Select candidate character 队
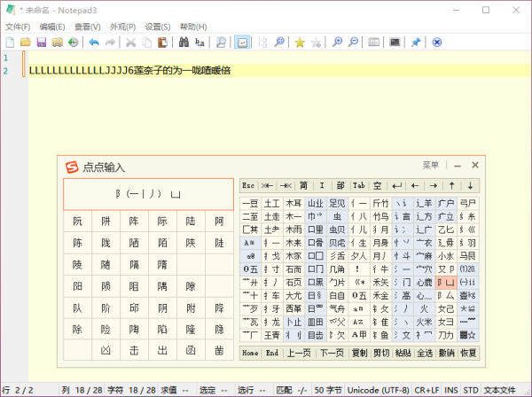 pyautogui.click(x=77, y=308)
